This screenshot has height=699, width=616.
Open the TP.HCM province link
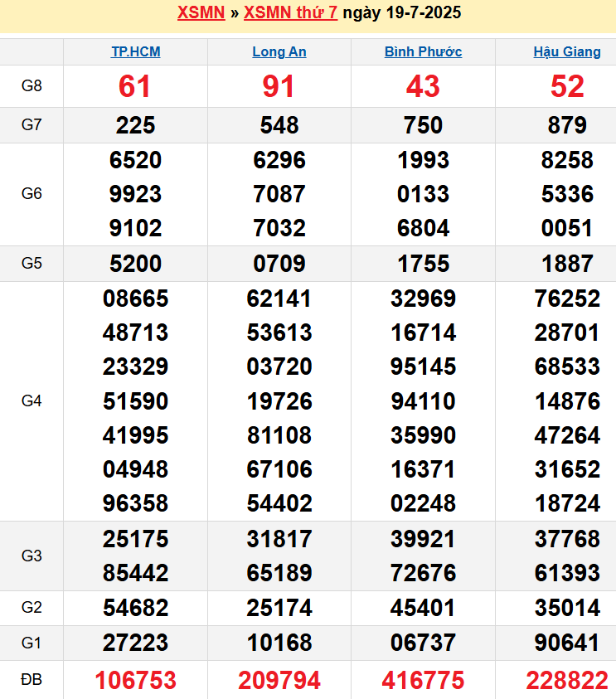pos(135,51)
